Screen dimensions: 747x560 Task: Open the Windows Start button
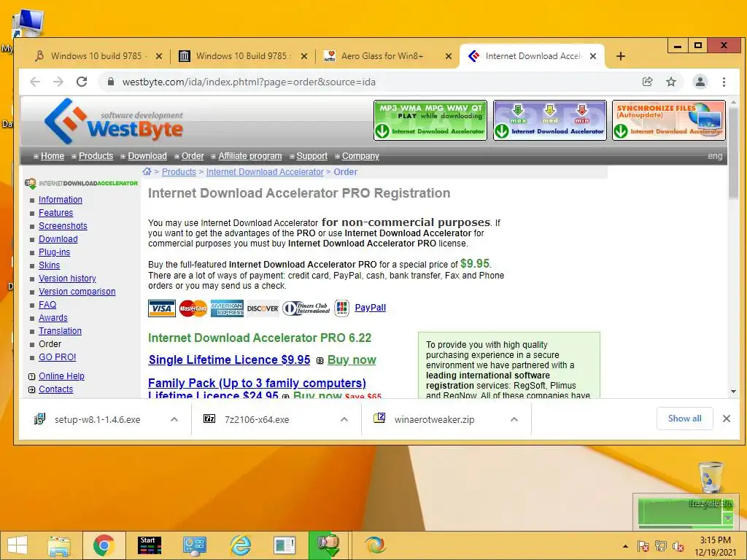click(x=18, y=545)
